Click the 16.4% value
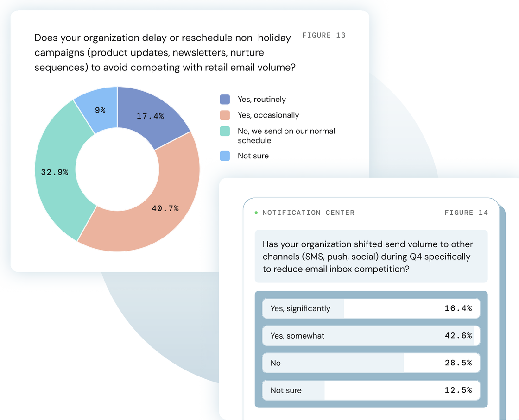The image size is (519, 420). [x=458, y=308]
